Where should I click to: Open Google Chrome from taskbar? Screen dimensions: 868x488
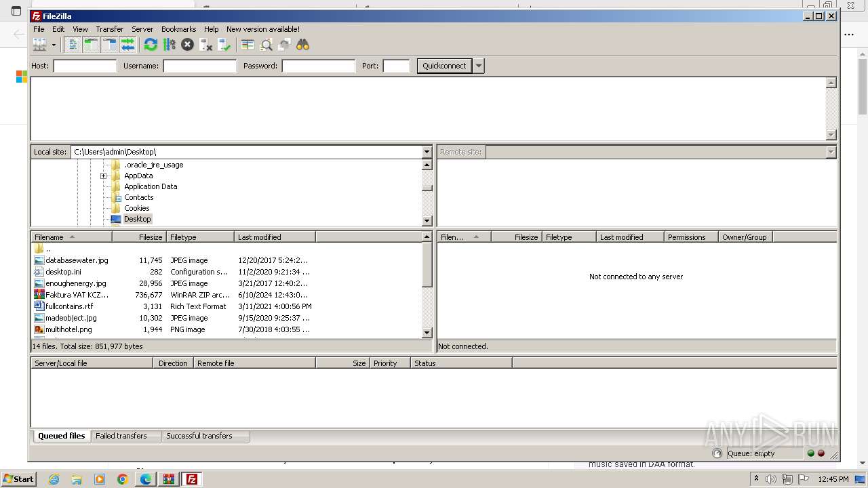click(123, 479)
